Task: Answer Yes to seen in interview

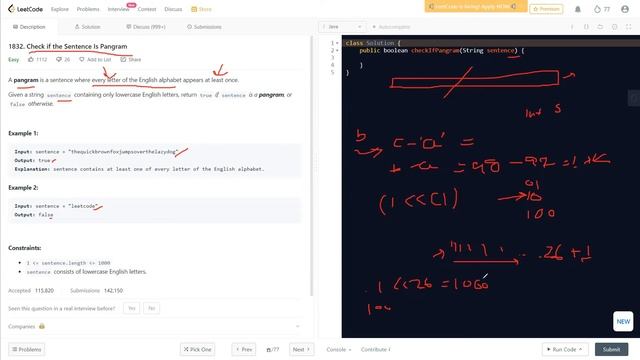Action: point(131,308)
